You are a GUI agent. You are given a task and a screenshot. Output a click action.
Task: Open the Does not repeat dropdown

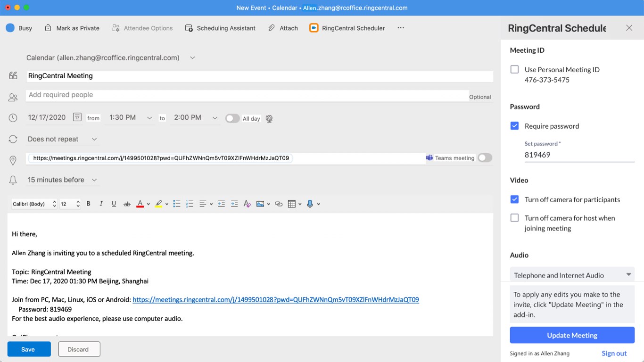click(x=94, y=139)
